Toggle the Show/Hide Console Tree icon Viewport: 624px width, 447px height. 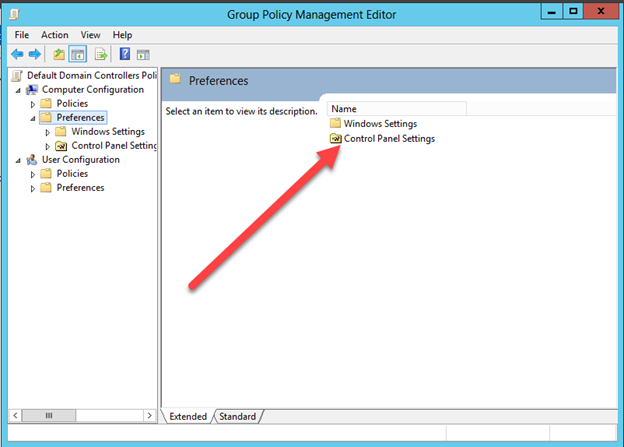[x=78, y=54]
